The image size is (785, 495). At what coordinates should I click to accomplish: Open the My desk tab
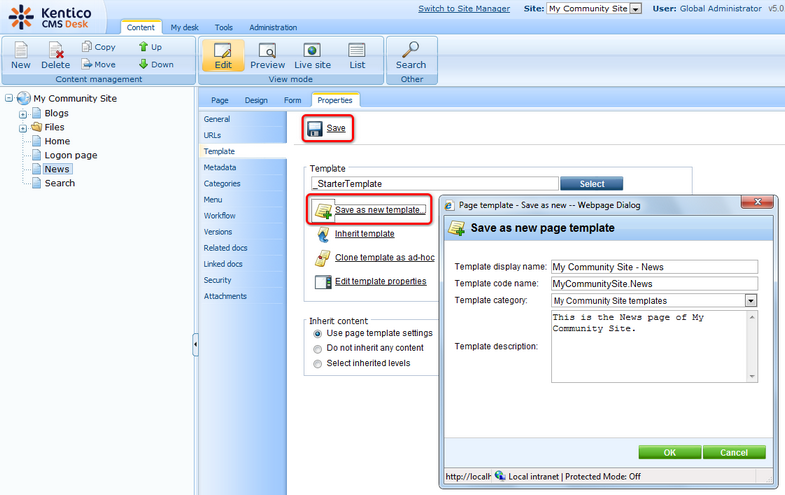pyautogui.click(x=184, y=27)
